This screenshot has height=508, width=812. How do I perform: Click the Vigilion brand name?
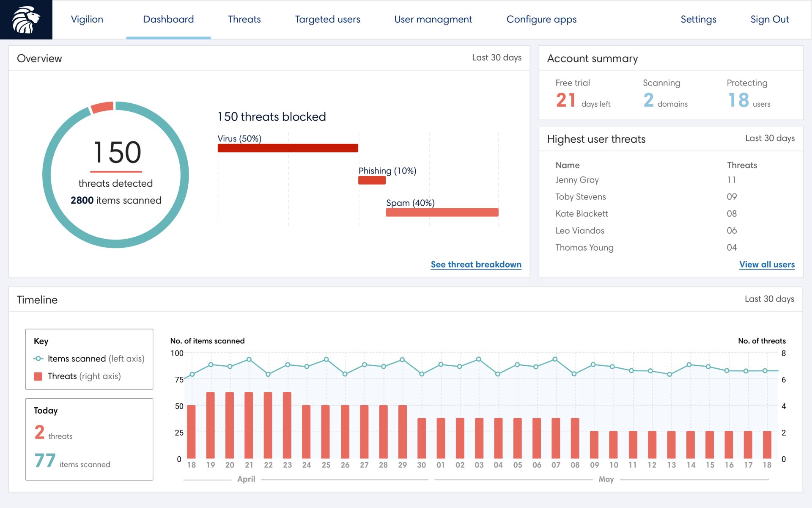[x=87, y=19]
